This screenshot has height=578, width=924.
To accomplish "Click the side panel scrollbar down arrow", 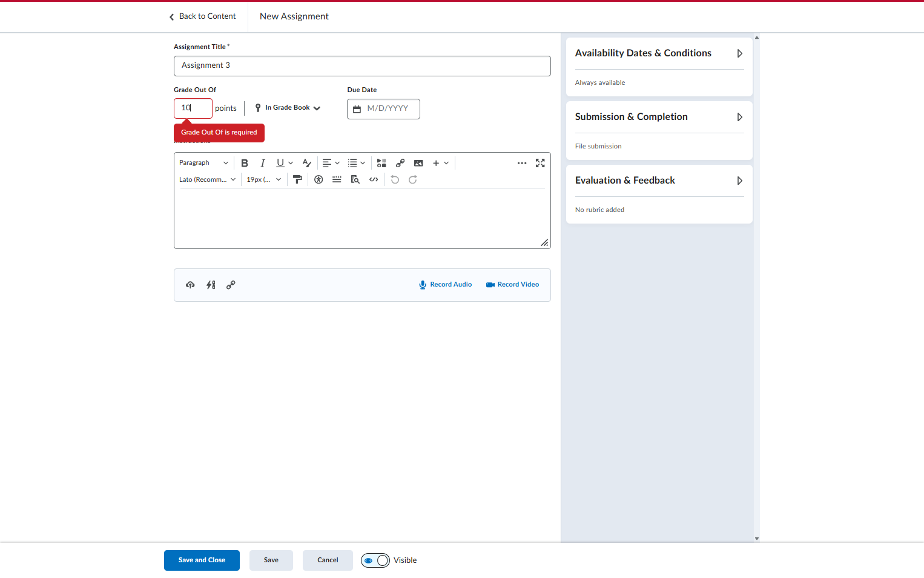I will [x=757, y=539].
